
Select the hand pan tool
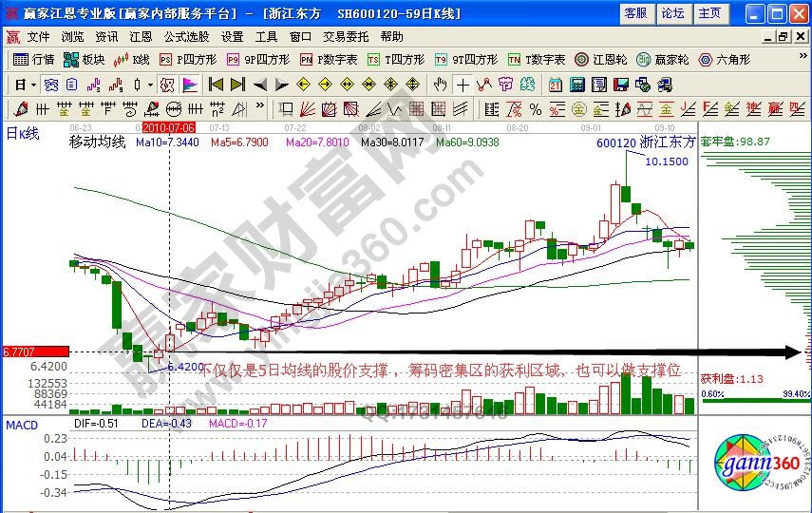(441, 84)
